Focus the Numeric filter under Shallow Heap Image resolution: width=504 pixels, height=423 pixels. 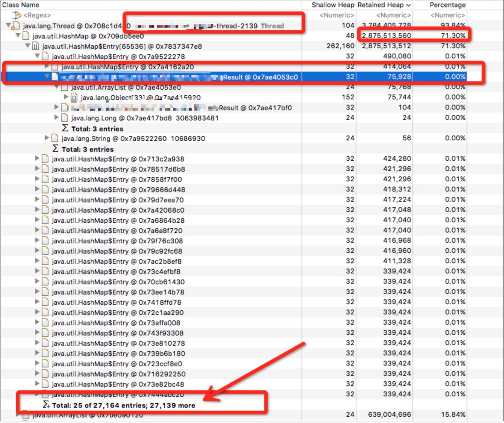click(x=337, y=15)
